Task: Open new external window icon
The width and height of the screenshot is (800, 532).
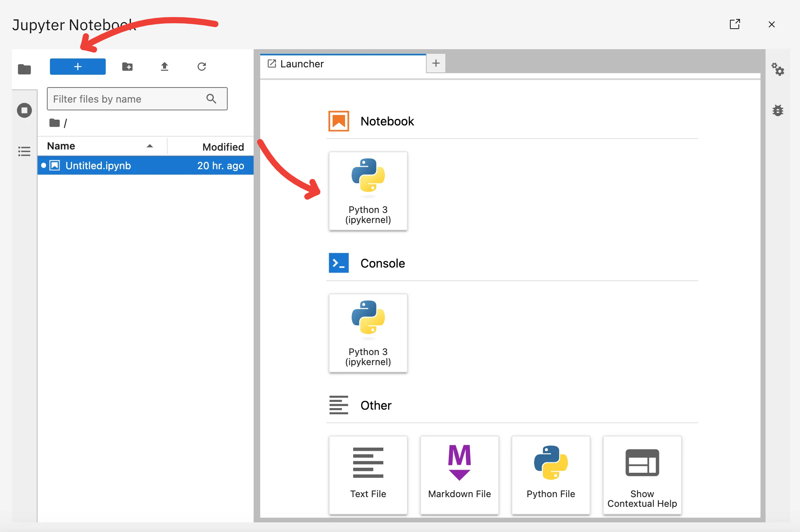Action: tap(734, 24)
